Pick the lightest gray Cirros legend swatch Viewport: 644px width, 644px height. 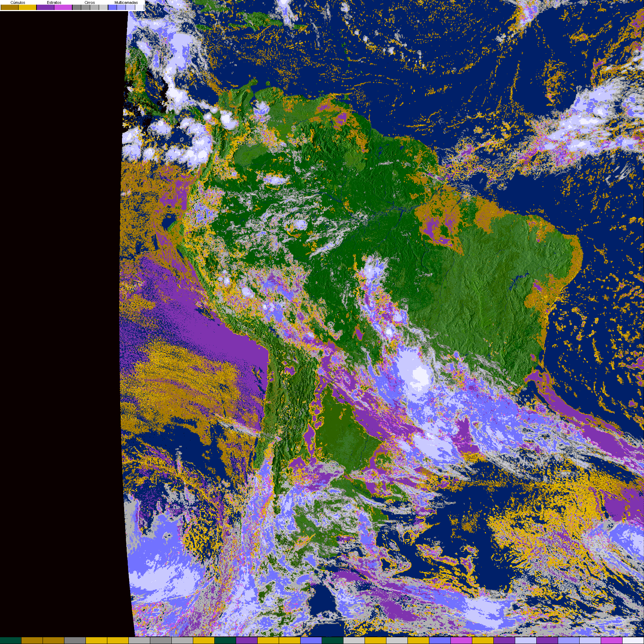[103, 7]
